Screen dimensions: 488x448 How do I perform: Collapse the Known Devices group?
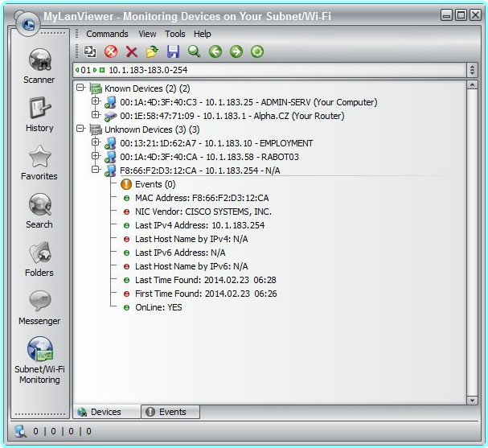coord(80,88)
